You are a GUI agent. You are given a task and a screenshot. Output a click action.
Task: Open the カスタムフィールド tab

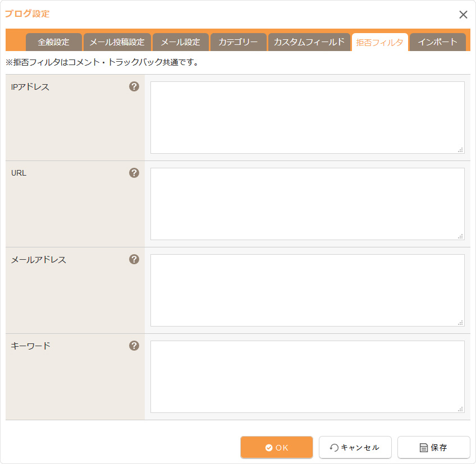[309, 42]
